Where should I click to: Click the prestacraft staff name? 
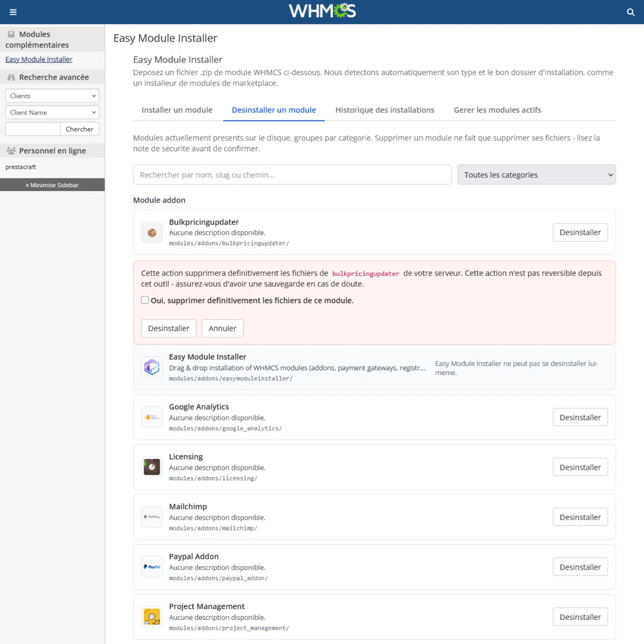coord(21,167)
